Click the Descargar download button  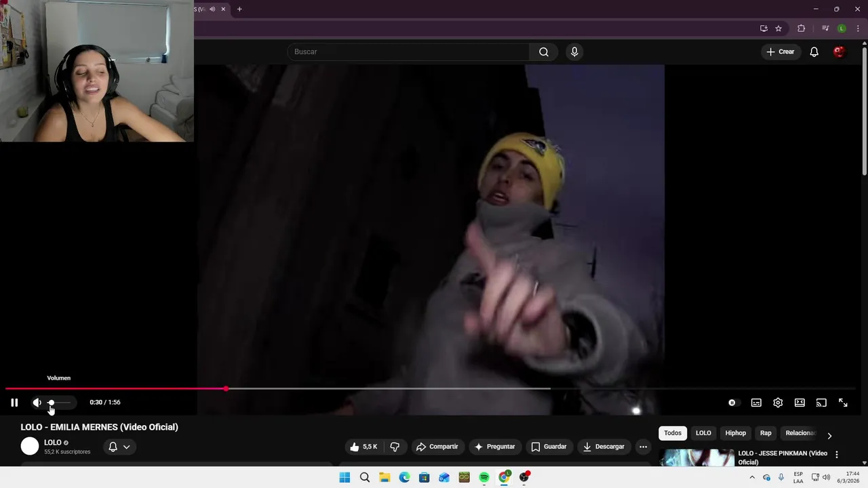click(604, 447)
